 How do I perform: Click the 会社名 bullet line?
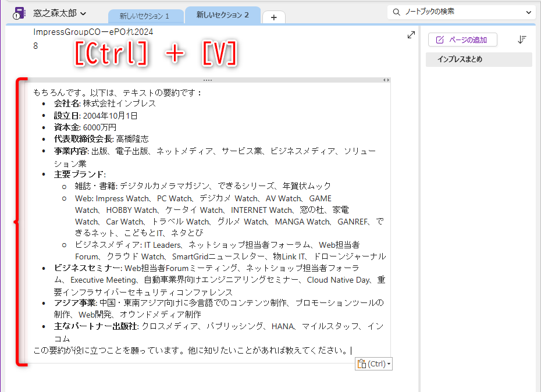(93, 103)
